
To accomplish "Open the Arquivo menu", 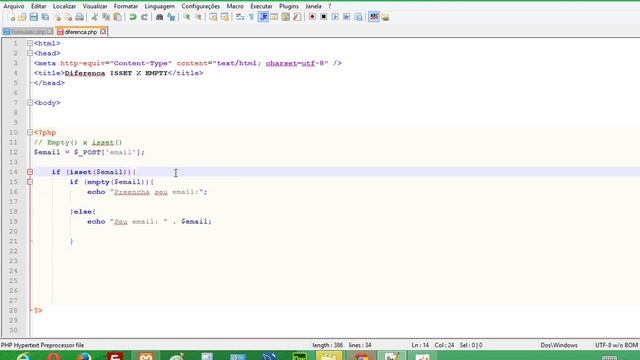I will coord(14,6).
